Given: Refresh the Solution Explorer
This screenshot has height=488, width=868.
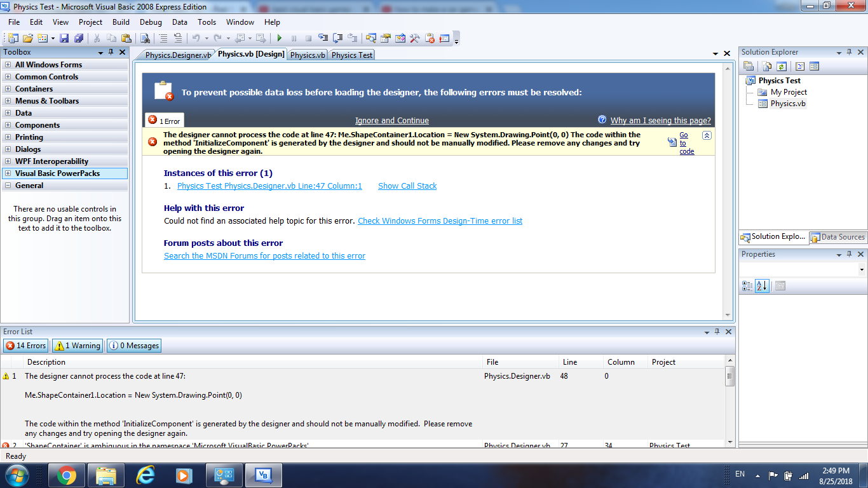Looking at the screenshot, I should (x=782, y=66).
